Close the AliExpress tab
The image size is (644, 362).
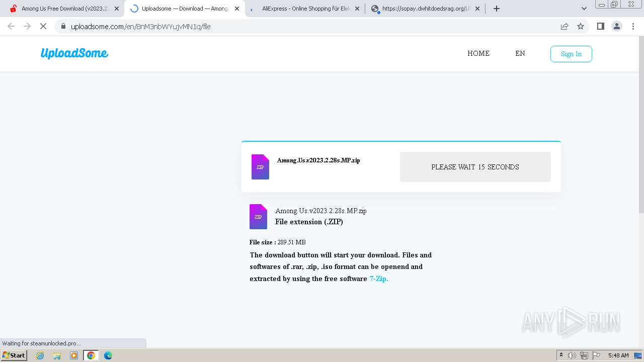pos(357,9)
